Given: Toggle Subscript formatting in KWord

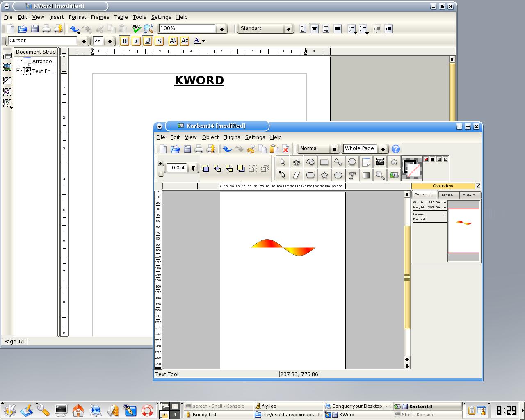Looking at the screenshot, I should click(x=185, y=41).
